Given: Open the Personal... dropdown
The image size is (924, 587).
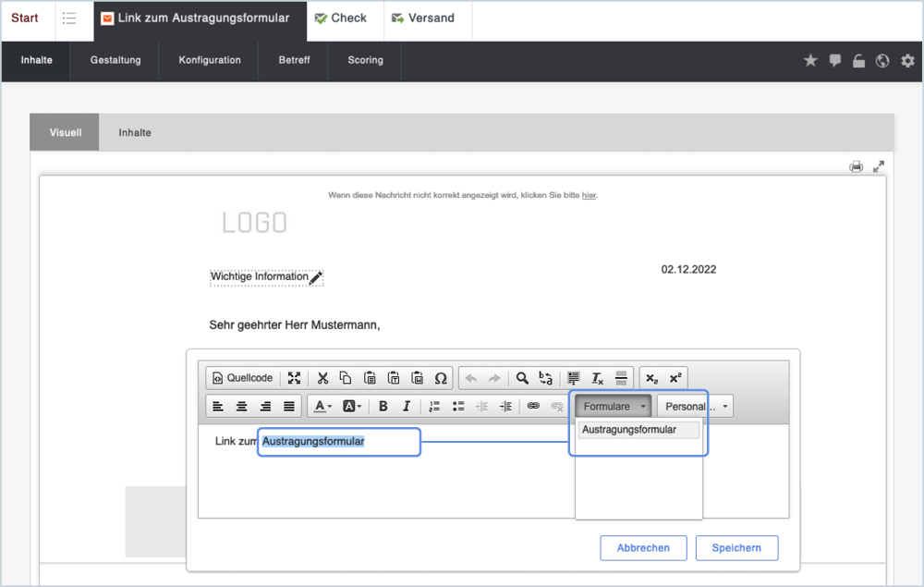Looking at the screenshot, I should (x=694, y=406).
